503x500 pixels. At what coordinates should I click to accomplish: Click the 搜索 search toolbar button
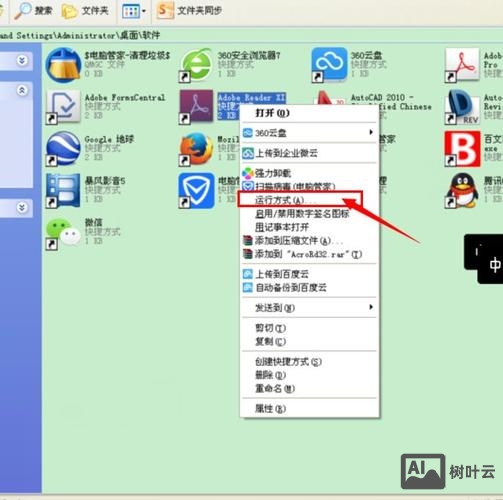(34, 11)
